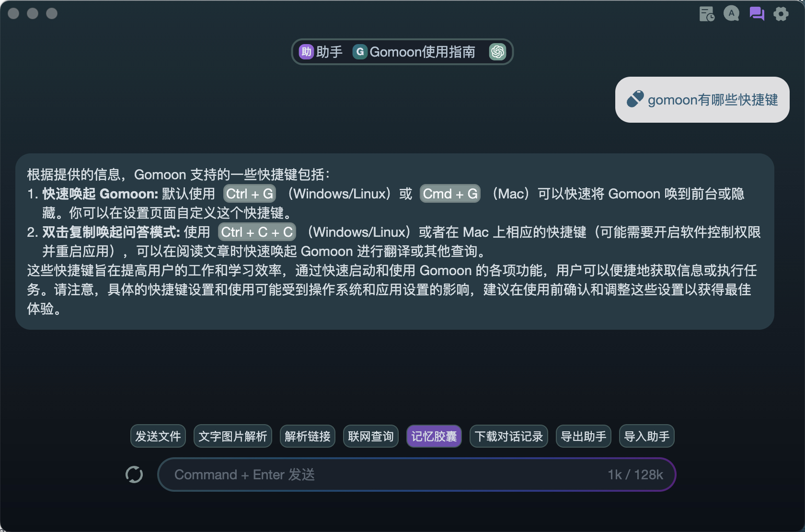805x532 pixels.
Task: Select 助手 in the top selector
Action: (x=329, y=52)
